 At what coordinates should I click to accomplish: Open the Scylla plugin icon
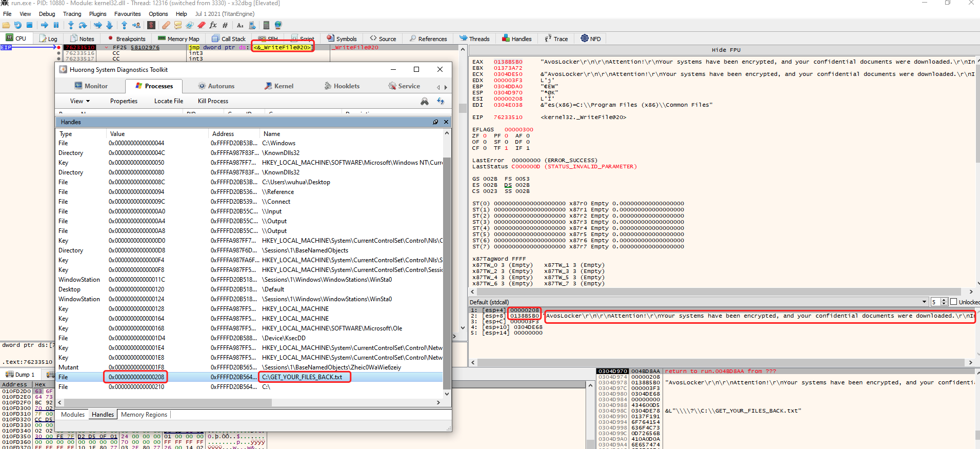pos(151,25)
